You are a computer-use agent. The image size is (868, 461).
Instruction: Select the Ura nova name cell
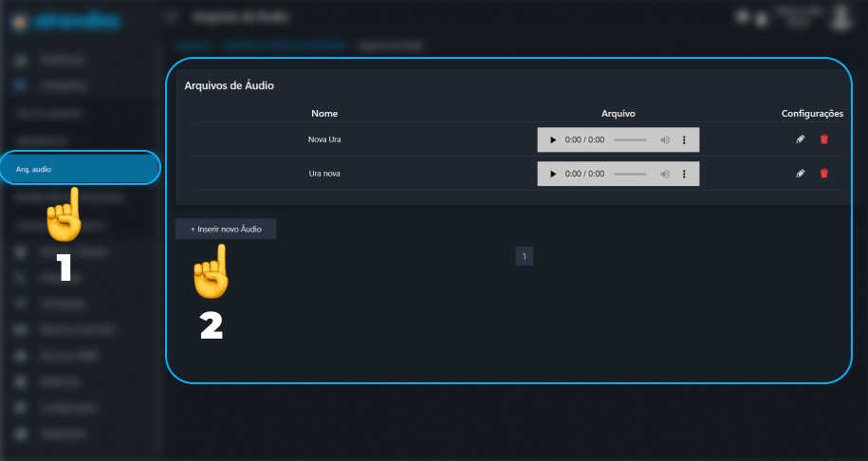click(324, 174)
